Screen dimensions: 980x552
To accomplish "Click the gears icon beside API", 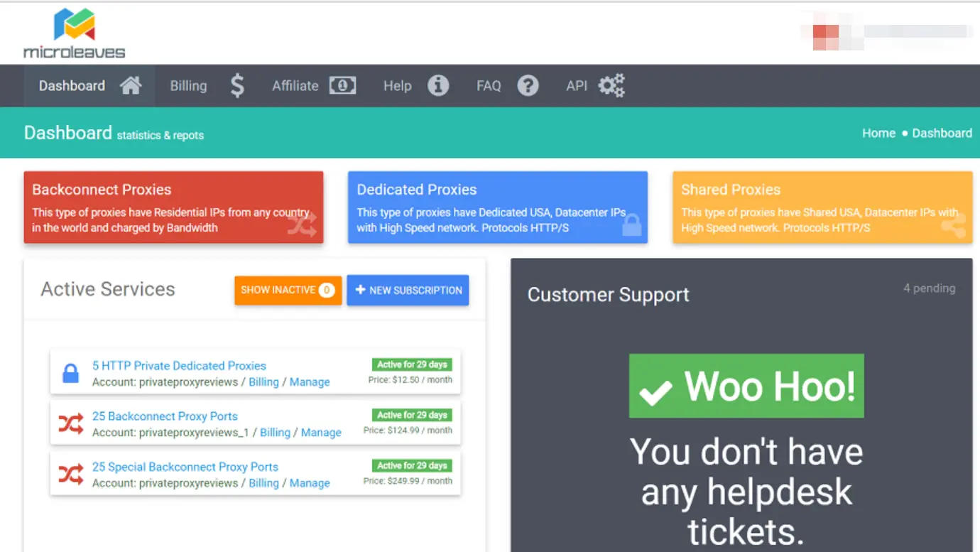I will coord(611,86).
